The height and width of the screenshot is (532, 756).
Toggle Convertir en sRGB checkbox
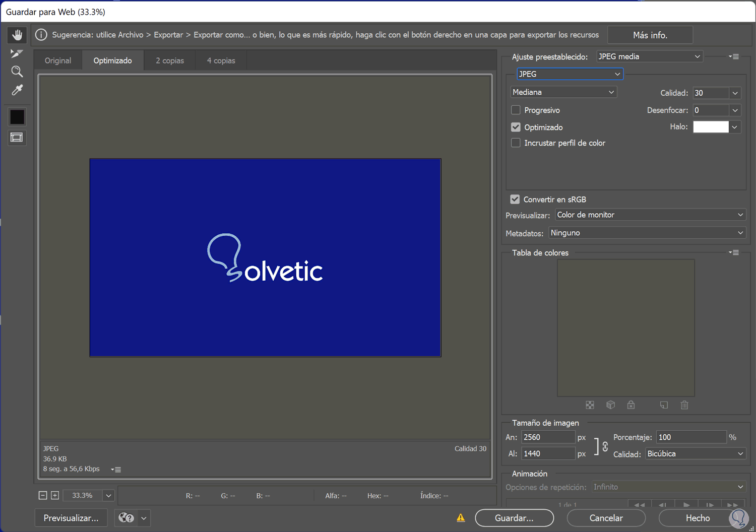click(515, 199)
